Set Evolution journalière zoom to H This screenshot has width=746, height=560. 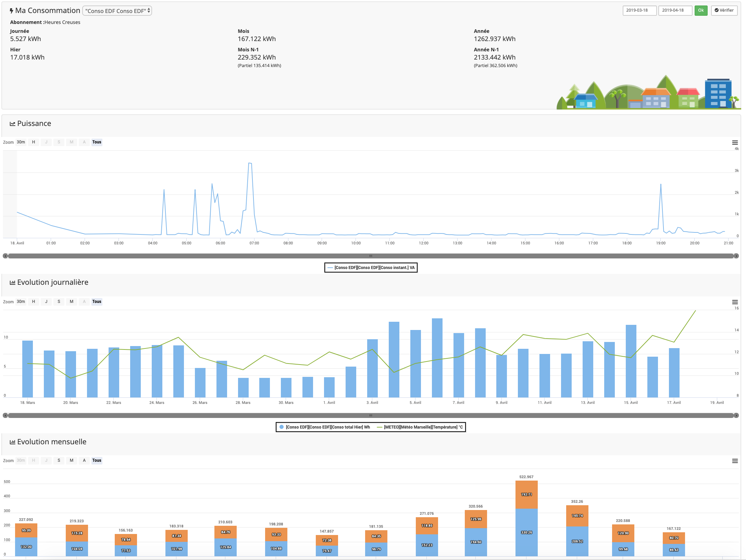[x=34, y=302]
